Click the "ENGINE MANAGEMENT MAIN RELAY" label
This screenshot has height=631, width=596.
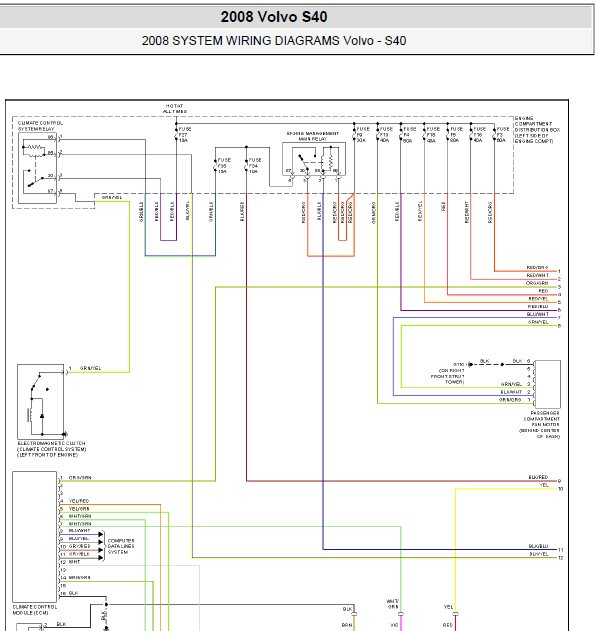[313, 136]
